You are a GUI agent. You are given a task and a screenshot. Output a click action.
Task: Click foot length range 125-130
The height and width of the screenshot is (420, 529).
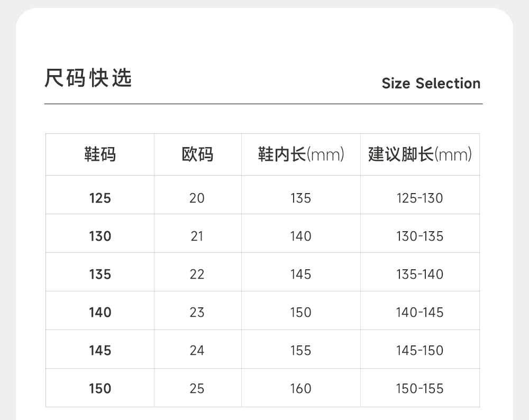click(419, 198)
